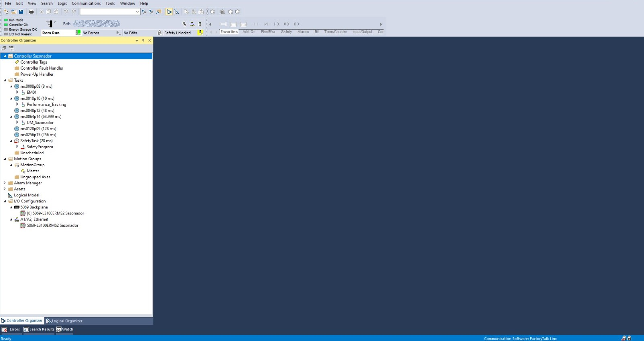This screenshot has height=341, width=644.
Task: Collapse the 5069 Backplane node
Action: 12,207
